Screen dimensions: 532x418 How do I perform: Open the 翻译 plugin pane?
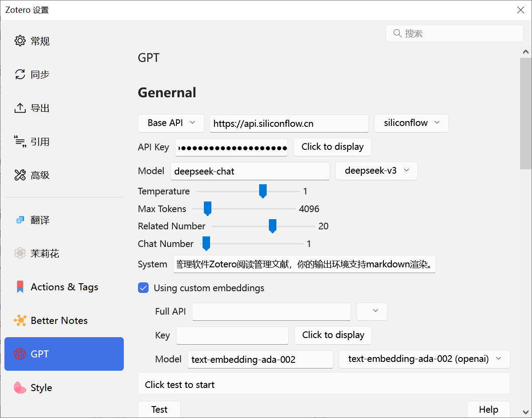(64, 220)
